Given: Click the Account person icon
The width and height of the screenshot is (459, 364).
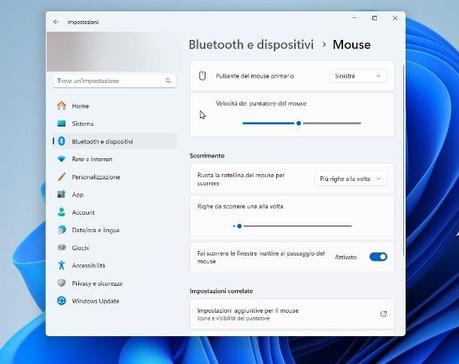Looking at the screenshot, I should tap(61, 212).
